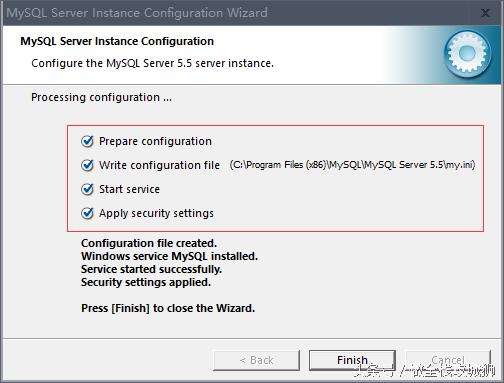The image size is (504, 383).
Task: Click the disabled Back button
Action: tap(256, 360)
